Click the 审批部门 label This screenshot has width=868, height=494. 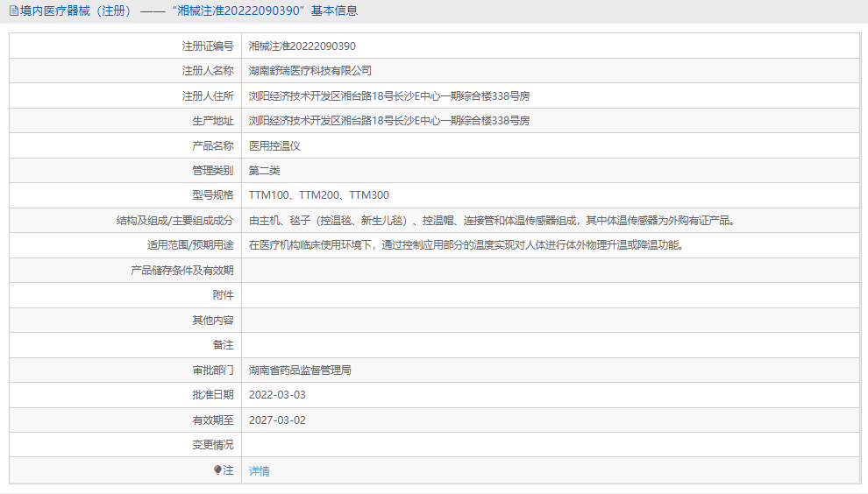point(212,370)
